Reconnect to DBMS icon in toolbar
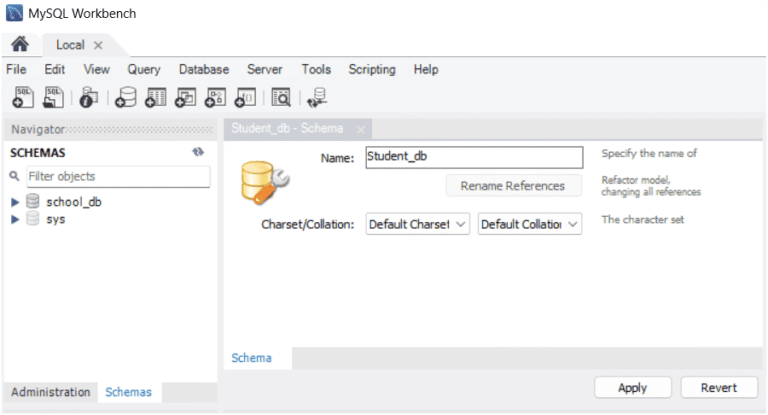768x415 pixels. tap(317, 97)
